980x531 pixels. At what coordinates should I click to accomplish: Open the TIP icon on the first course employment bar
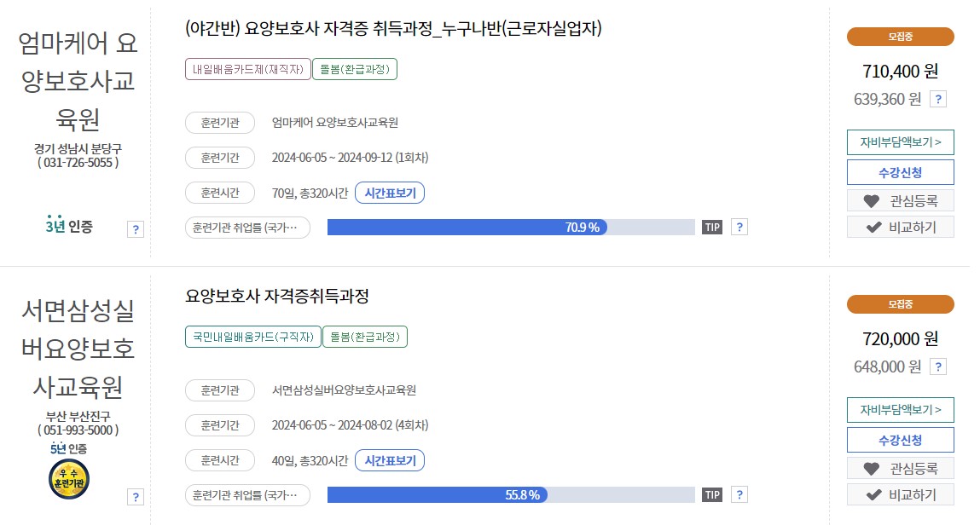coord(712,227)
